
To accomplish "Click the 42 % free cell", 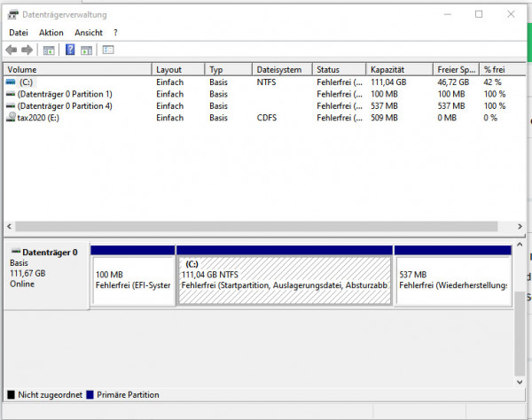I will pyautogui.click(x=493, y=82).
